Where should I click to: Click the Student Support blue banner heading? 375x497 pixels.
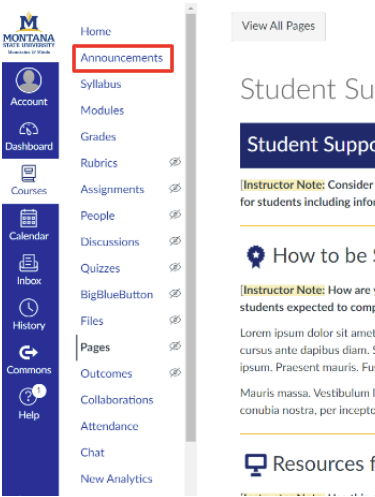tap(307, 145)
